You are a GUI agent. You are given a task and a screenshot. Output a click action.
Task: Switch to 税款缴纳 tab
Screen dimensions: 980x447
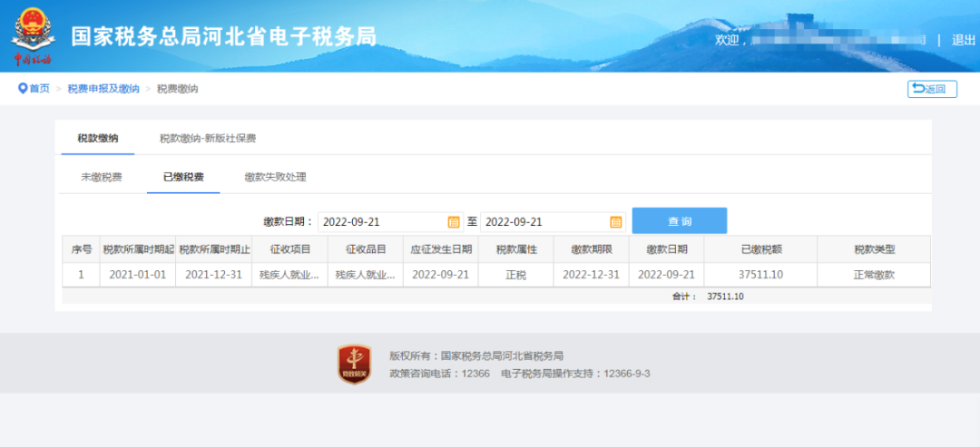pyautogui.click(x=97, y=138)
